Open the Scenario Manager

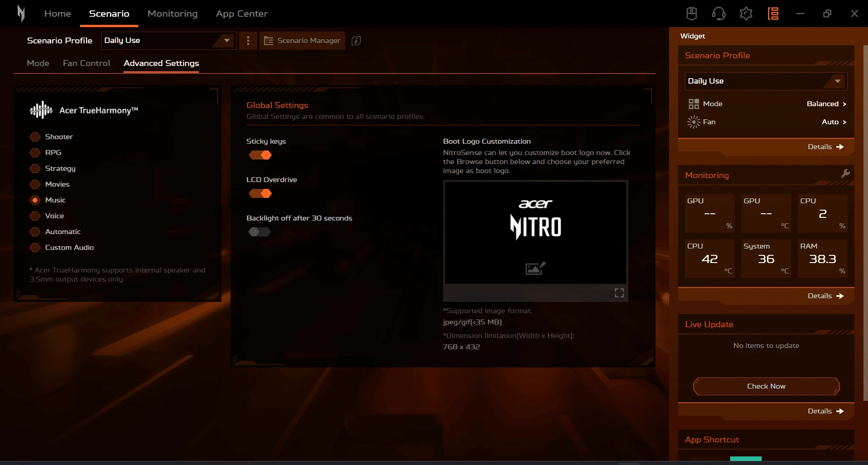302,41
